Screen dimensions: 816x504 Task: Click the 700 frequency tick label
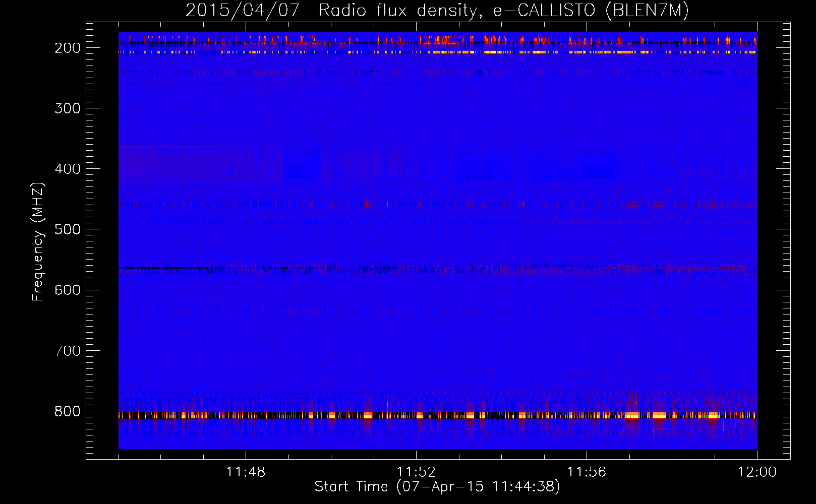68,350
